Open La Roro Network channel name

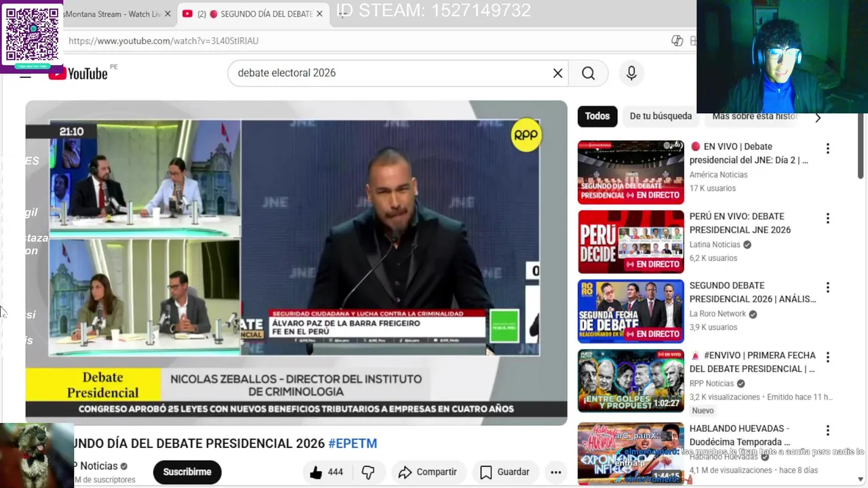coord(717,314)
